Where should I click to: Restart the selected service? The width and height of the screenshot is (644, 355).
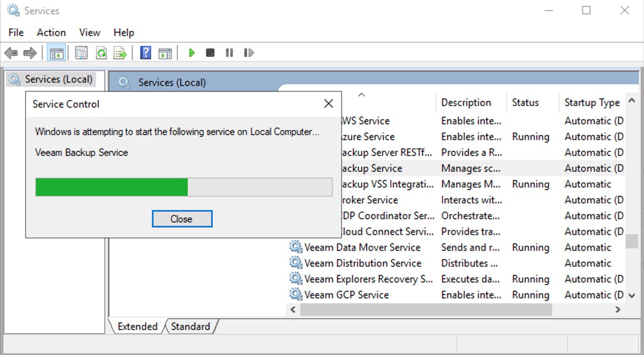pos(248,52)
